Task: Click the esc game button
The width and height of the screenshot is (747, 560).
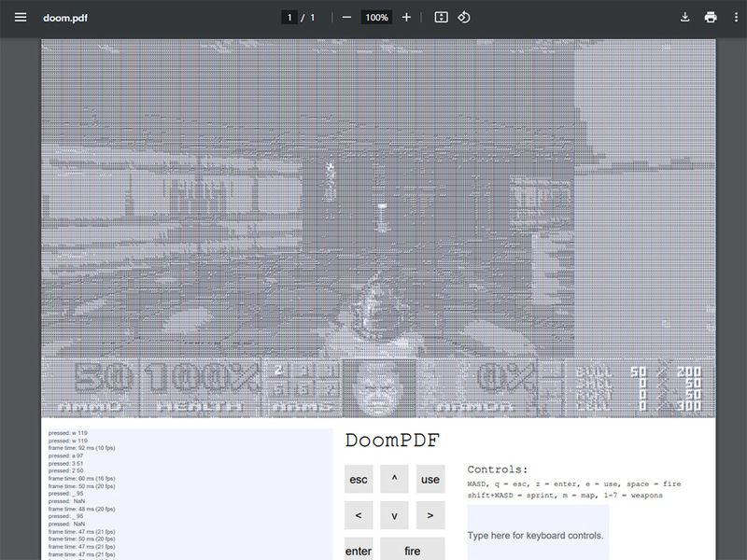Action: click(x=359, y=479)
